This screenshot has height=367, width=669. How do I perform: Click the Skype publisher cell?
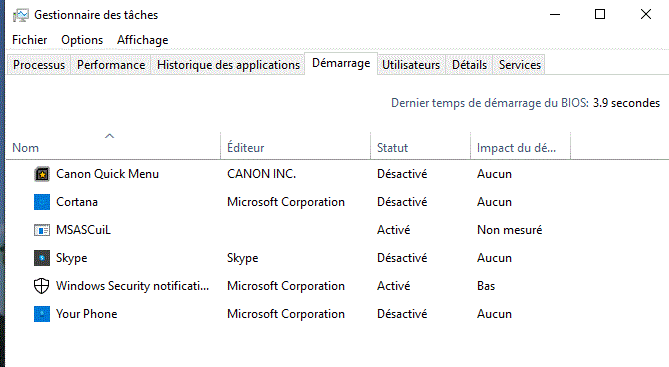tap(243, 258)
